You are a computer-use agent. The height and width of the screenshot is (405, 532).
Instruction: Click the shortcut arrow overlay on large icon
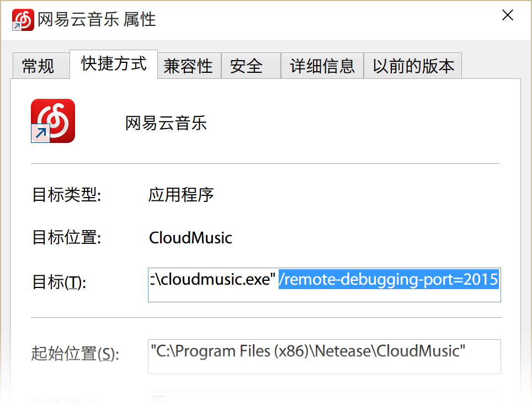tap(40, 133)
